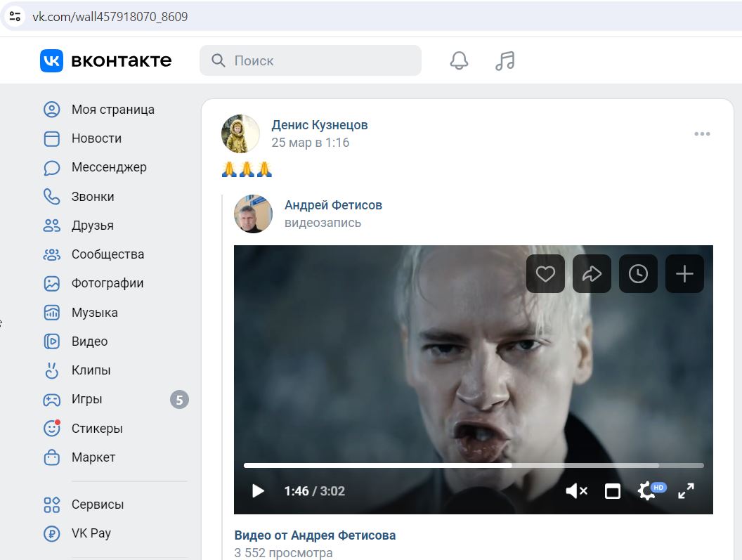Seek within the video progress bar
The width and height of the screenshot is (742, 560).
[x=474, y=466]
